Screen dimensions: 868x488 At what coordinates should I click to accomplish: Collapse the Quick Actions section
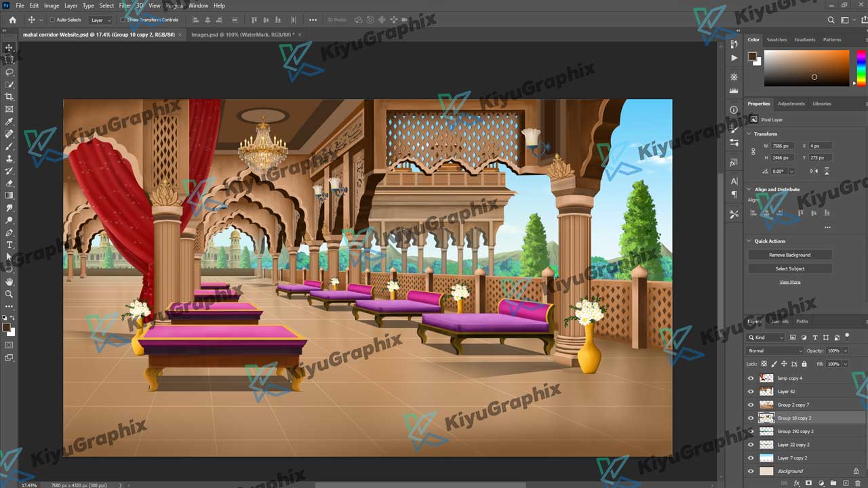pyautogui.click(x=749, y=241)
